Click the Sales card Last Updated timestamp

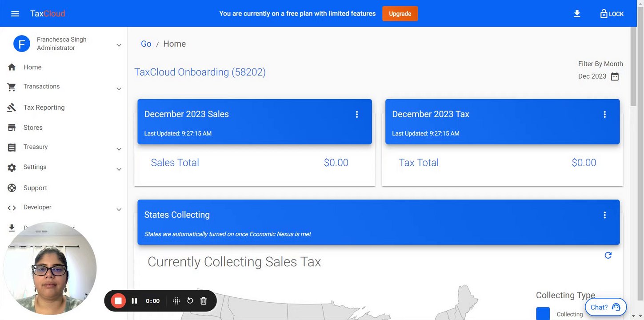point(178,133)
